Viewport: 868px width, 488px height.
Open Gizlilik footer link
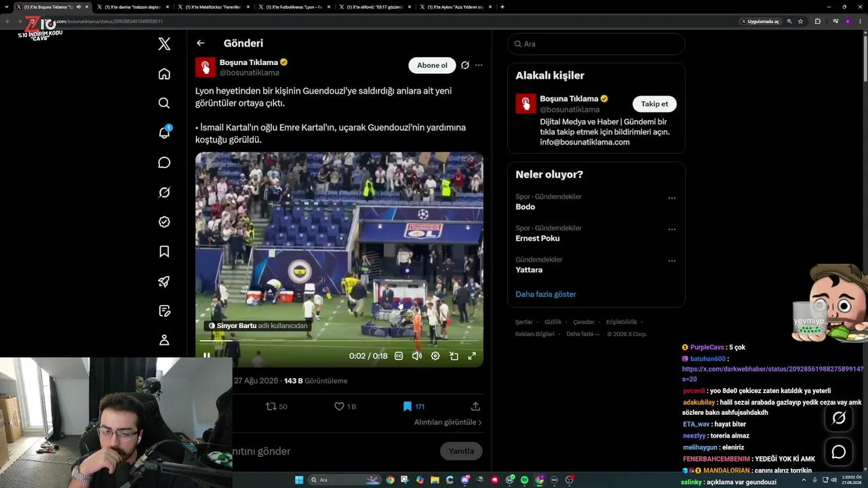(553, 322)
